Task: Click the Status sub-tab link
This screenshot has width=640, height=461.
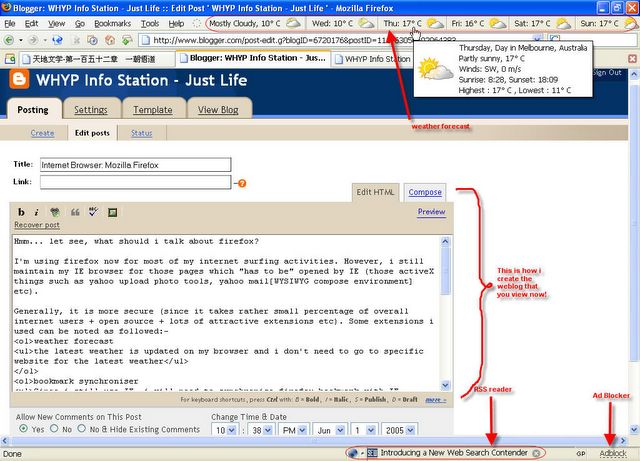Action: [x=141, y=133]
